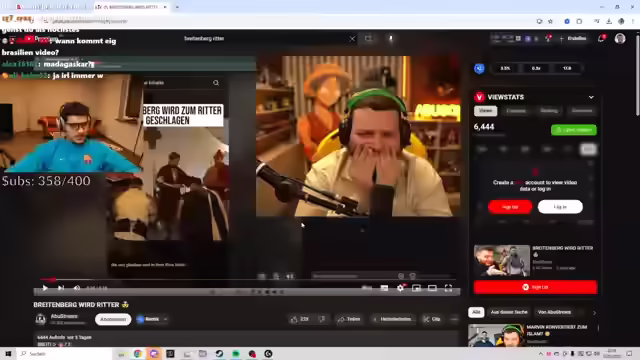Expand the Remix dropdown arrow

(x=165, y=319)
